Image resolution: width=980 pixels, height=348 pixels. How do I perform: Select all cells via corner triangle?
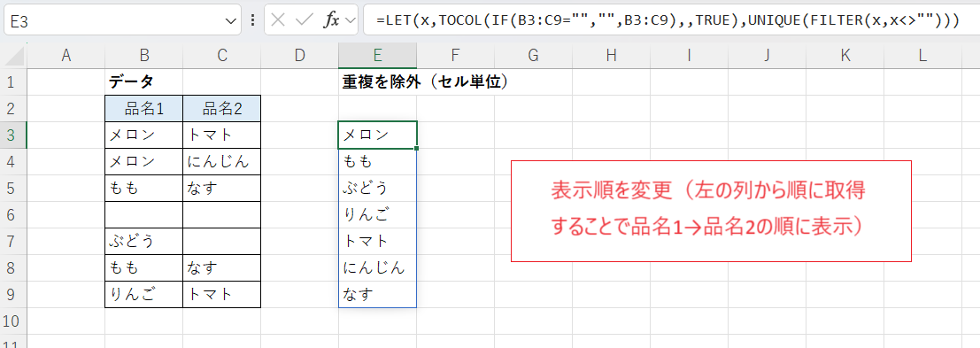tap(13, 57)
